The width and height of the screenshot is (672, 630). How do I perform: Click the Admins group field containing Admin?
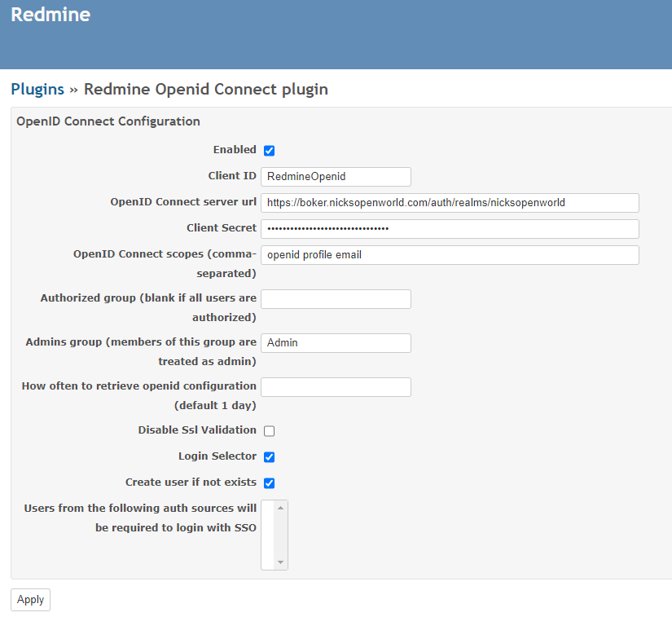click(336, 343)
